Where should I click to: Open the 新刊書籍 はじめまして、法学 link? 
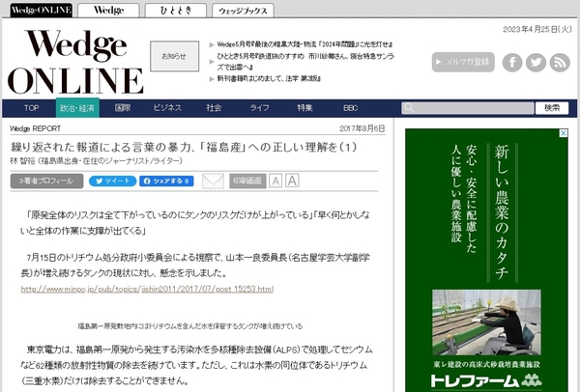(269, 78)
